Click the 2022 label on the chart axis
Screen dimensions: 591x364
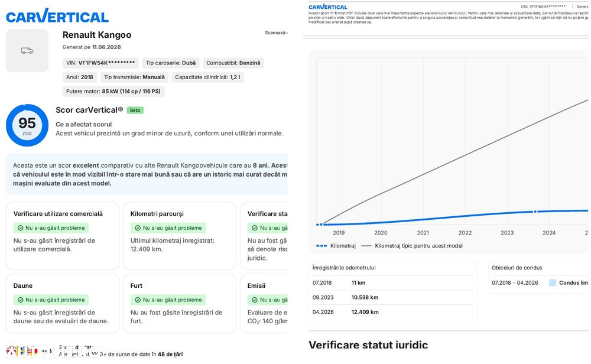coord(465,233)
